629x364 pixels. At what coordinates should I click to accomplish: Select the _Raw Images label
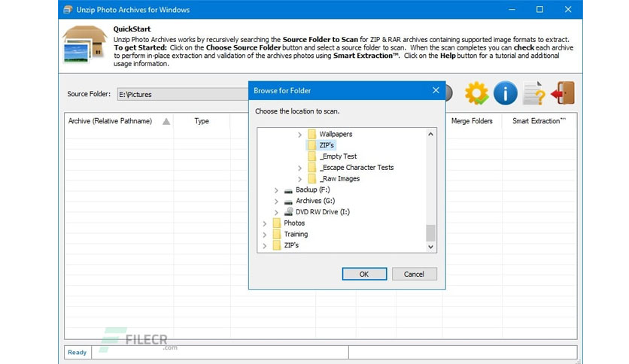[340, 179]
